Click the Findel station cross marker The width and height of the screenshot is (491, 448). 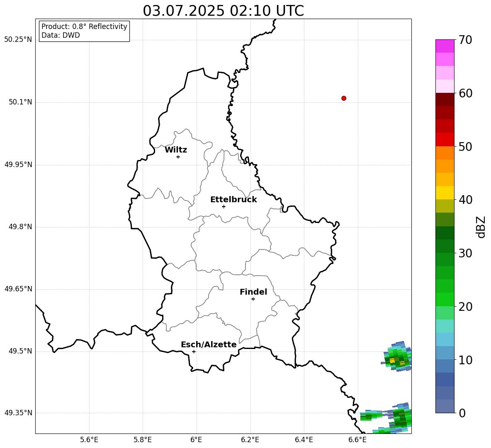coord(253,299)
